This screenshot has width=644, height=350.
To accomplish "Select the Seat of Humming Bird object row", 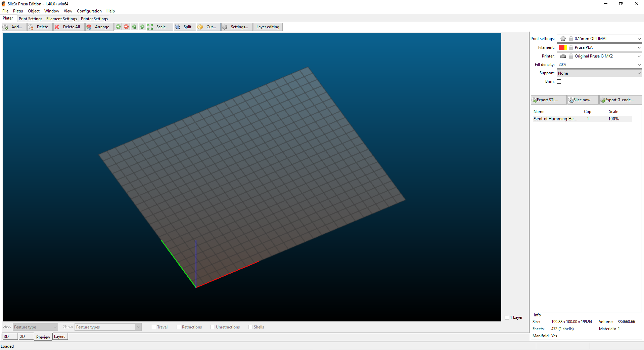I will pyautogui.click(x=555, y=119).
